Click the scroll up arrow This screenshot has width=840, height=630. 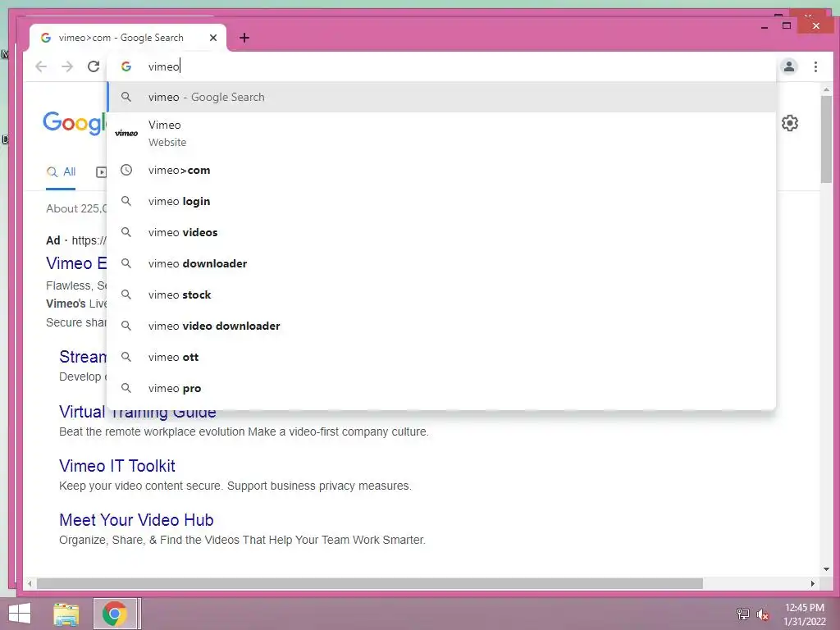coord(826,89)
